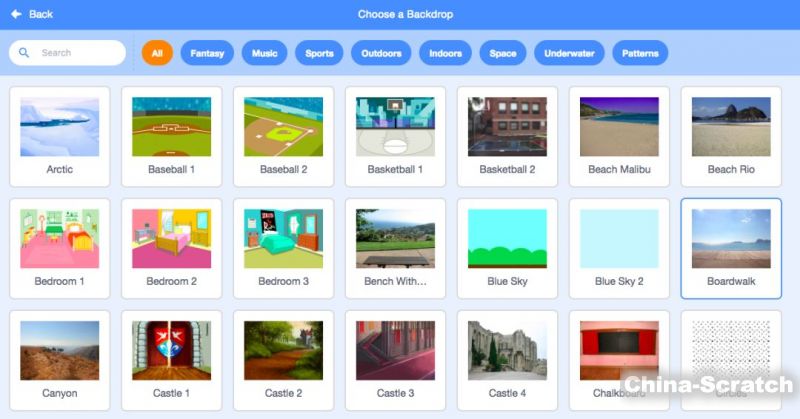Show the Patterns backdrops
This screenshot has width=800, height=419.
(640, 53)
